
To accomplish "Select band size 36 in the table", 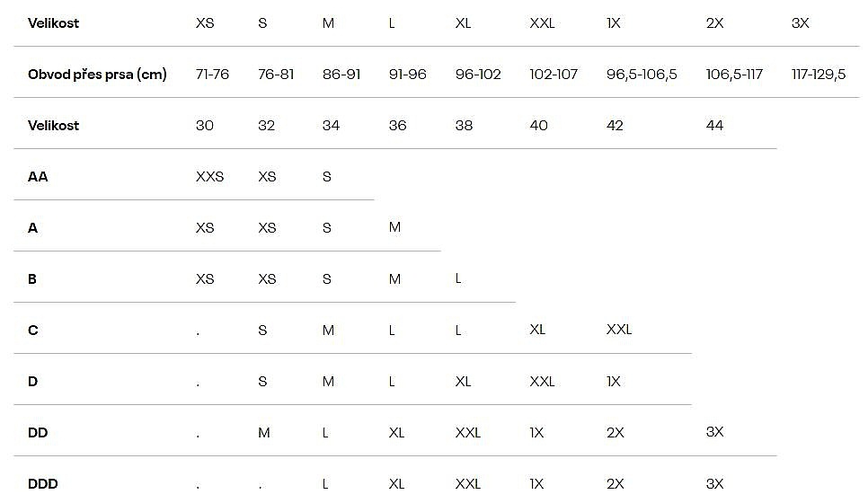I will pos(398,126).
